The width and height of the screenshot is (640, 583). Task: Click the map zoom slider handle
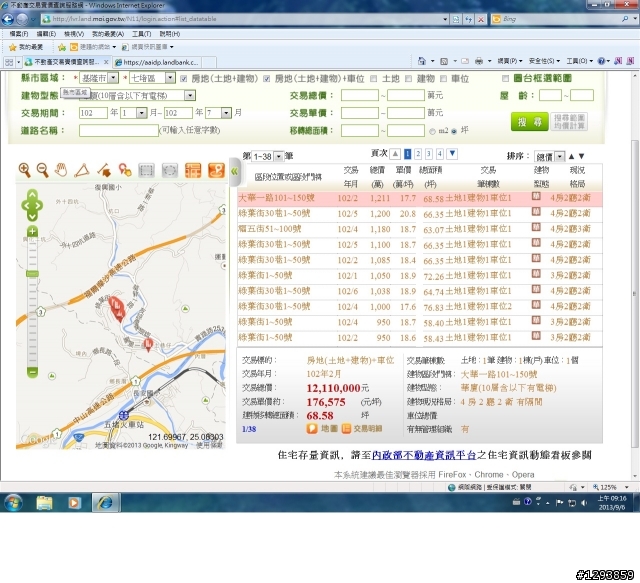point(32,274)
